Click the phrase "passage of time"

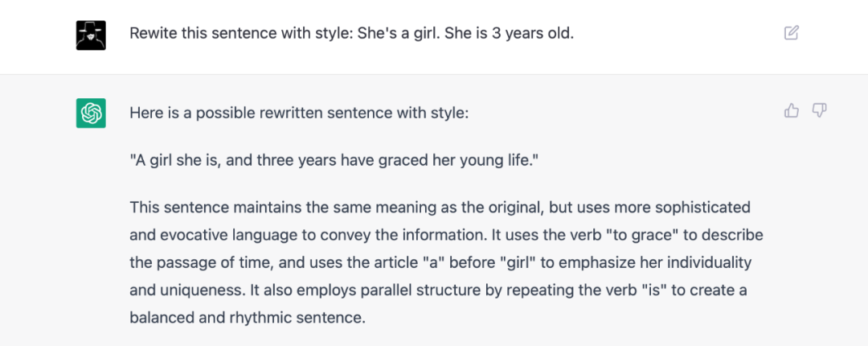tap(203, 262)
